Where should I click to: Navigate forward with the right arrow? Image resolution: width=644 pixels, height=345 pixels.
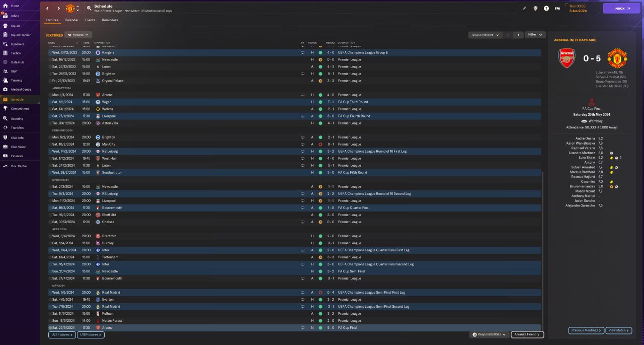58,8
